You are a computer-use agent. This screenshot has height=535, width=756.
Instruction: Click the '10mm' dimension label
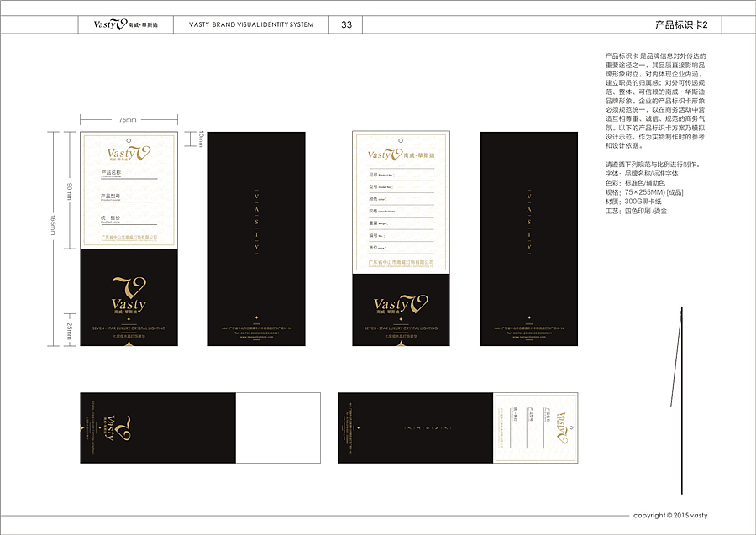tap(201, 139)
